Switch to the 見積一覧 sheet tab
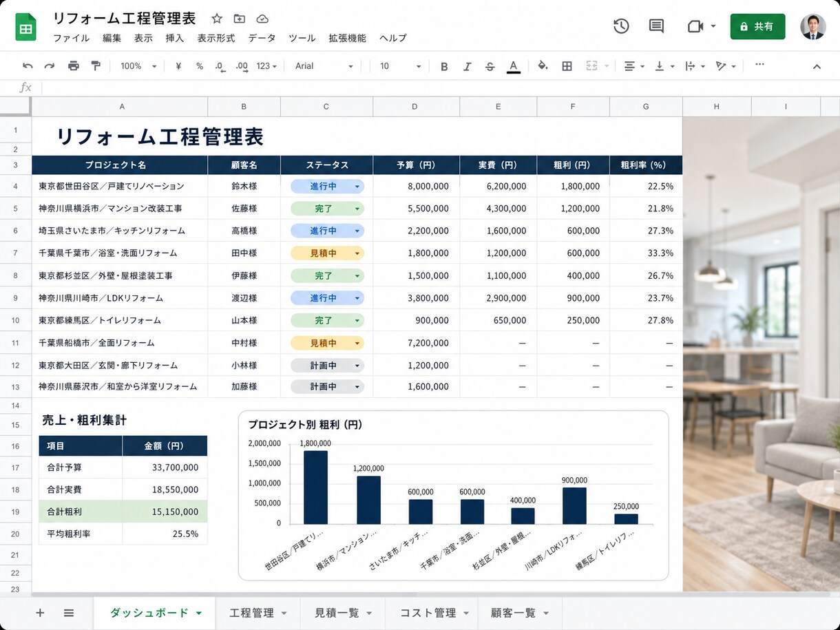The height and width of the screenshot is (630, 840). coord(344,613)
